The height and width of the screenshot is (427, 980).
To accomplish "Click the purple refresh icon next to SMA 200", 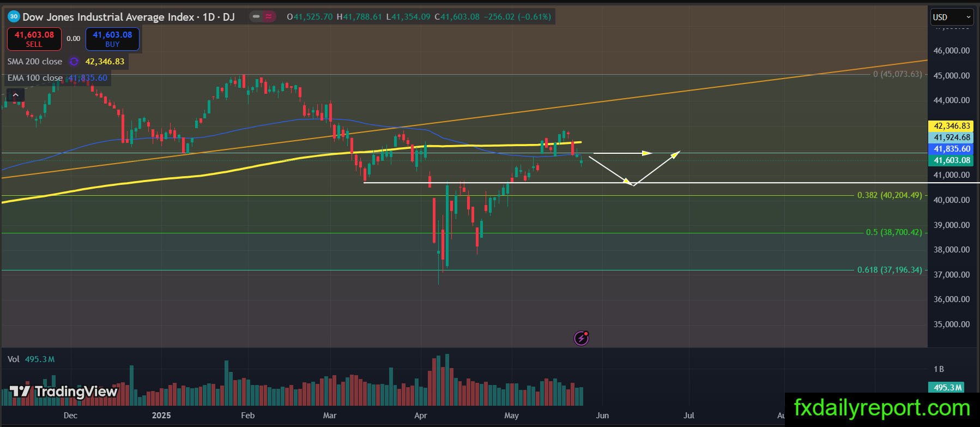I will coord(74,62).
